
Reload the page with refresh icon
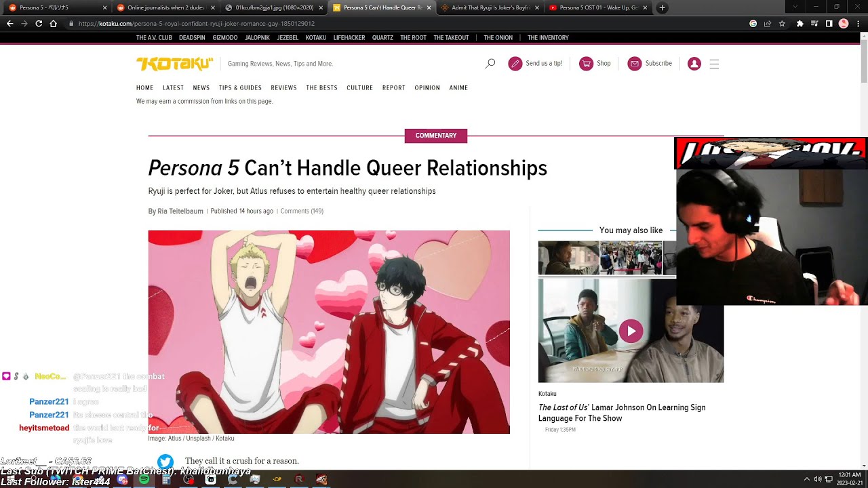coord(39,23)
